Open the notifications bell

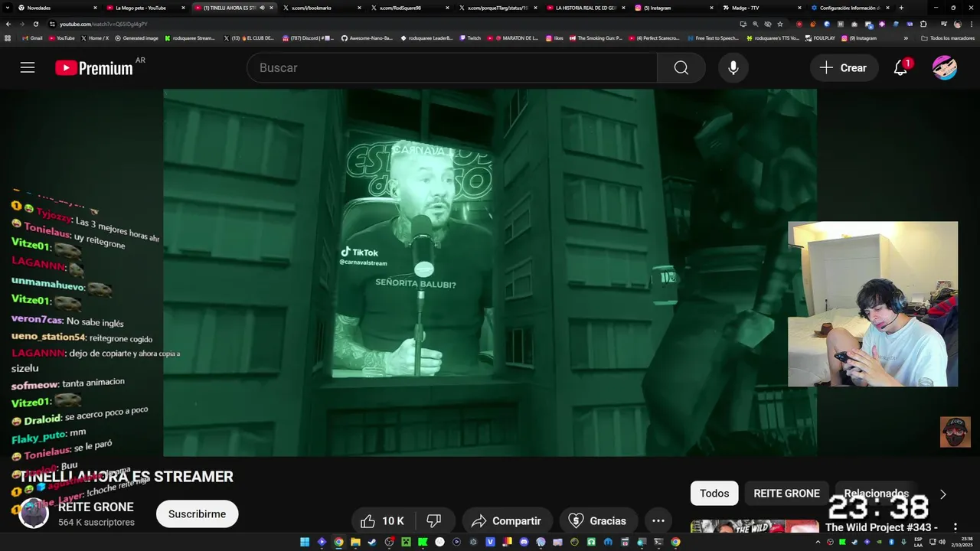[901, 67]
